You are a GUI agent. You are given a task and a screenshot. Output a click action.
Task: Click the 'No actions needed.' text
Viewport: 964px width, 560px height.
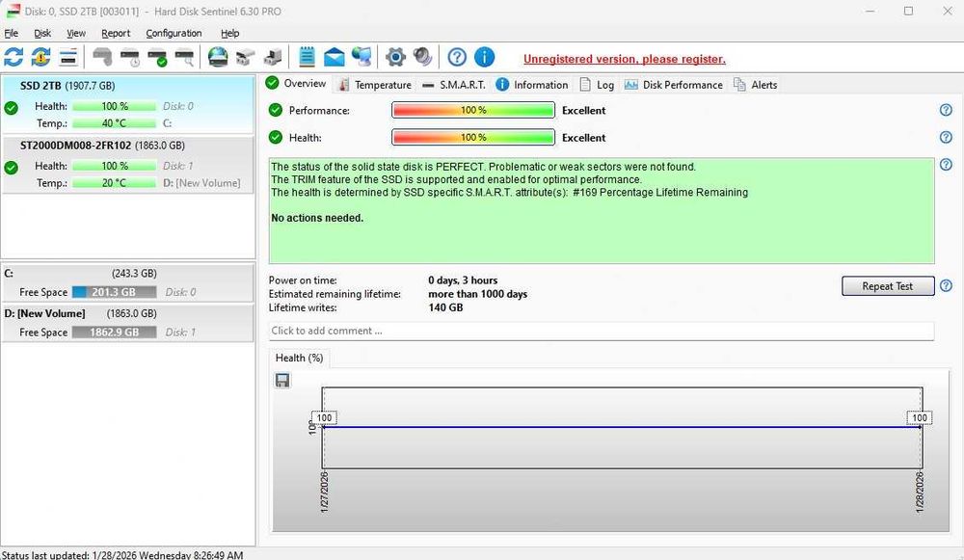coord(317,218)
